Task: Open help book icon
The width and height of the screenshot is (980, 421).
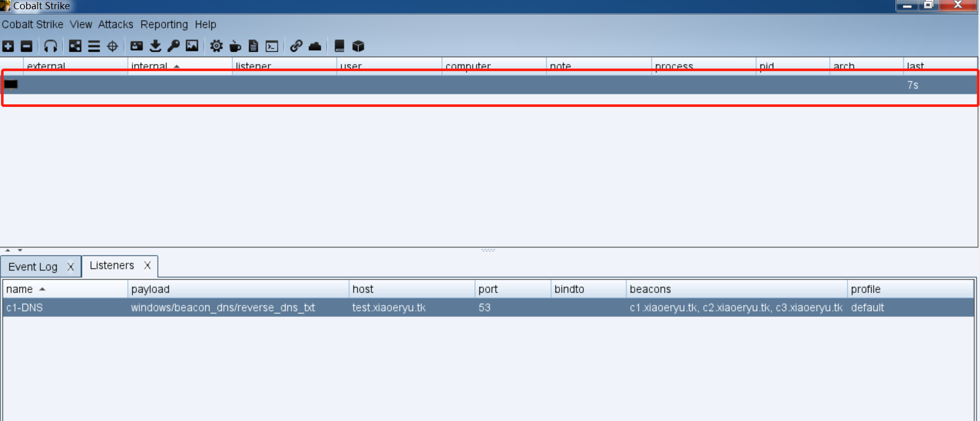Action: pyautogui.click(x=339, y=47)
